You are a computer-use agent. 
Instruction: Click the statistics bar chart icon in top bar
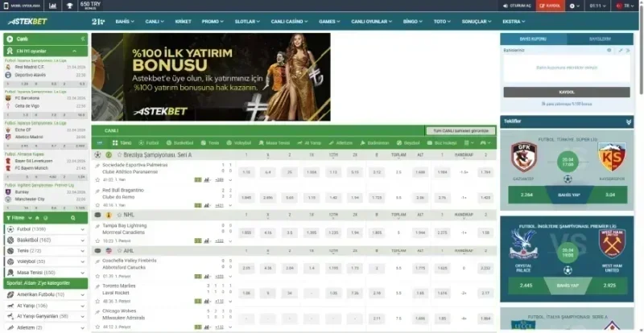52,6
